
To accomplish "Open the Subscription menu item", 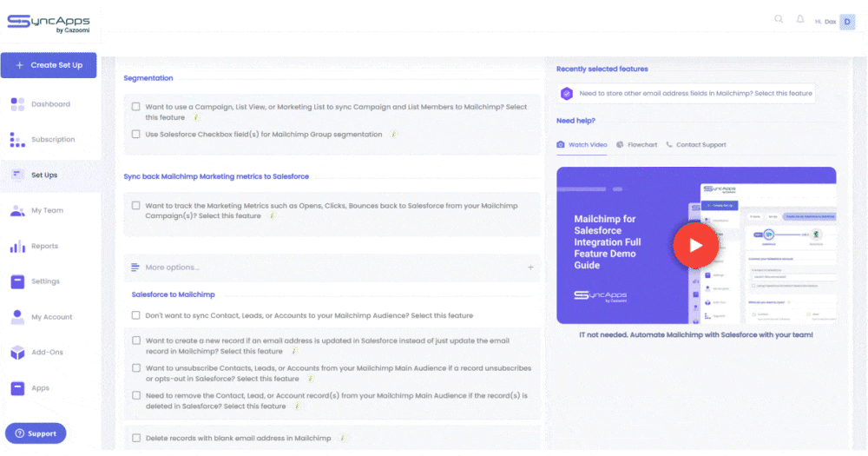I will pyautogui.click(x=53, y=140).
